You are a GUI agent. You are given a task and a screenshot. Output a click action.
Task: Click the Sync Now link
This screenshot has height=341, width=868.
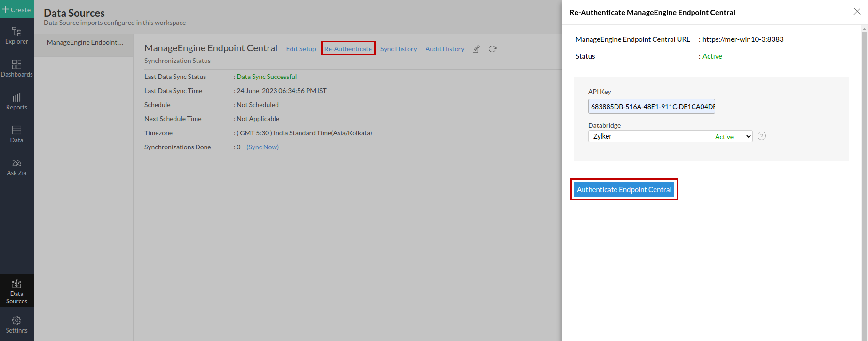point(262,147)
